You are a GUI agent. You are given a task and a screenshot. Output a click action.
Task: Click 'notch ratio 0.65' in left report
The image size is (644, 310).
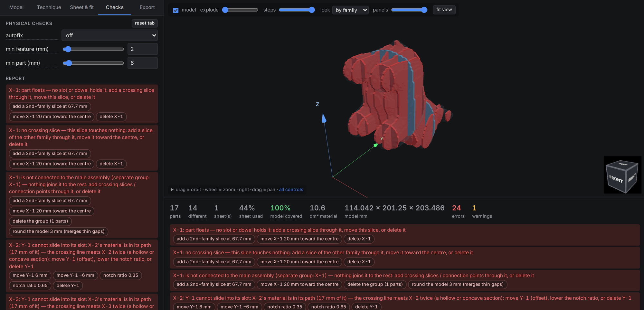tap(30, 286)
